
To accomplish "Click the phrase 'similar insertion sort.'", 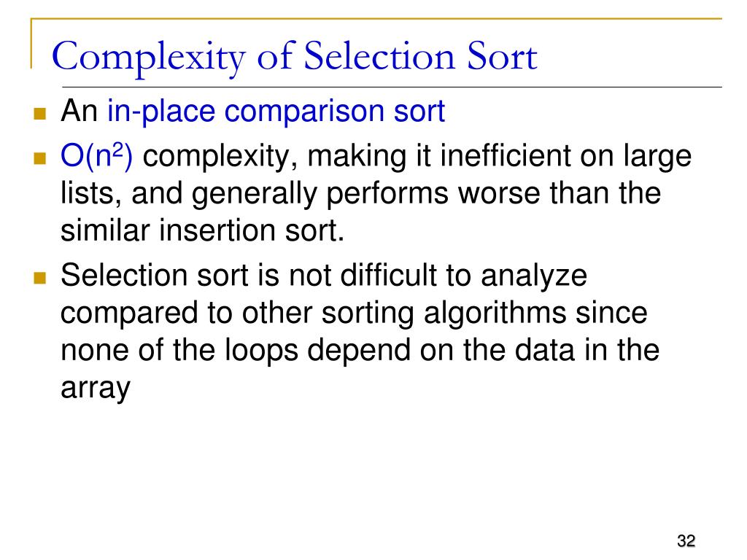I will click(x=202, y=230).
